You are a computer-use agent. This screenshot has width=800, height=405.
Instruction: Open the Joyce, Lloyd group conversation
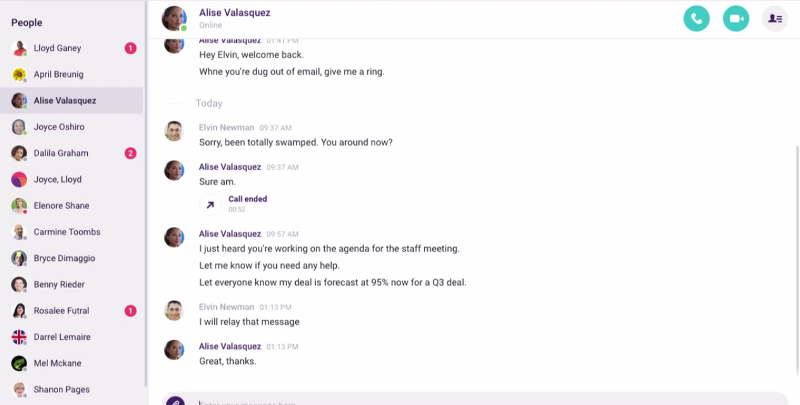tap(58, 180)
